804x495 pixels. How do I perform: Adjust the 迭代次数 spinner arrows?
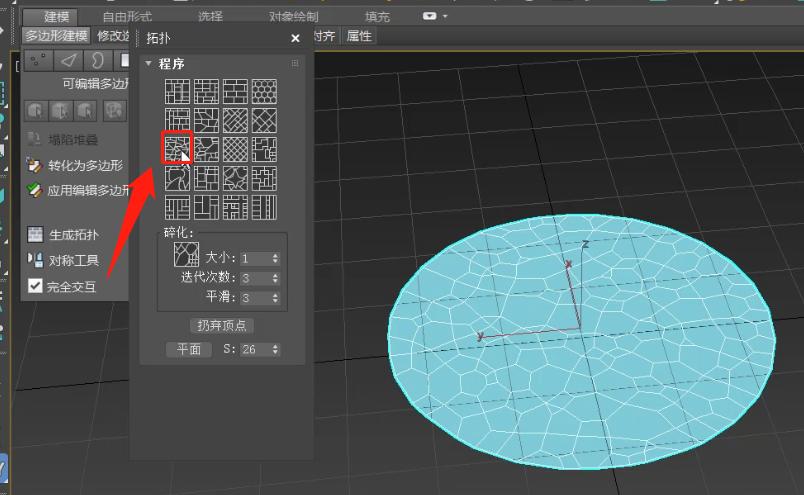pos(275,278)
